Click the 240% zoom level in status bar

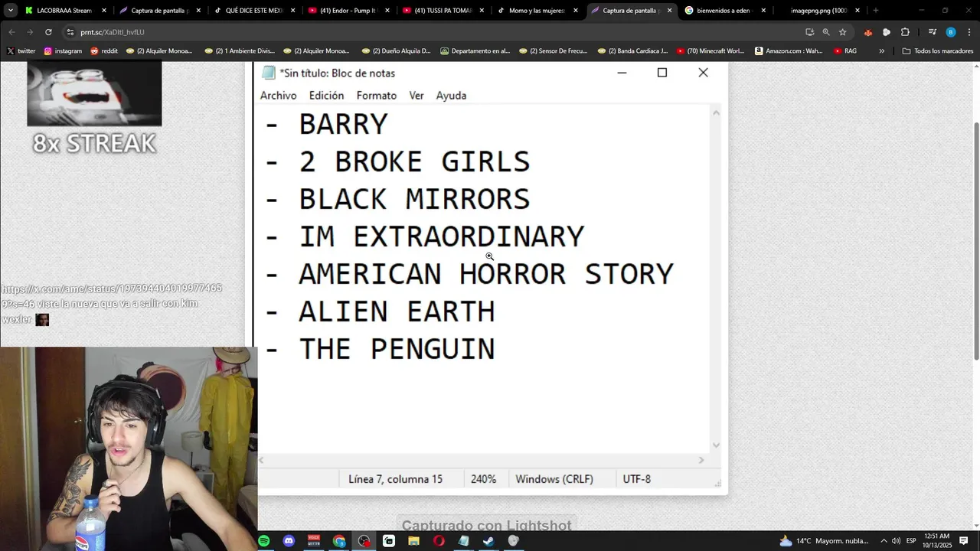tap(483, 479)
